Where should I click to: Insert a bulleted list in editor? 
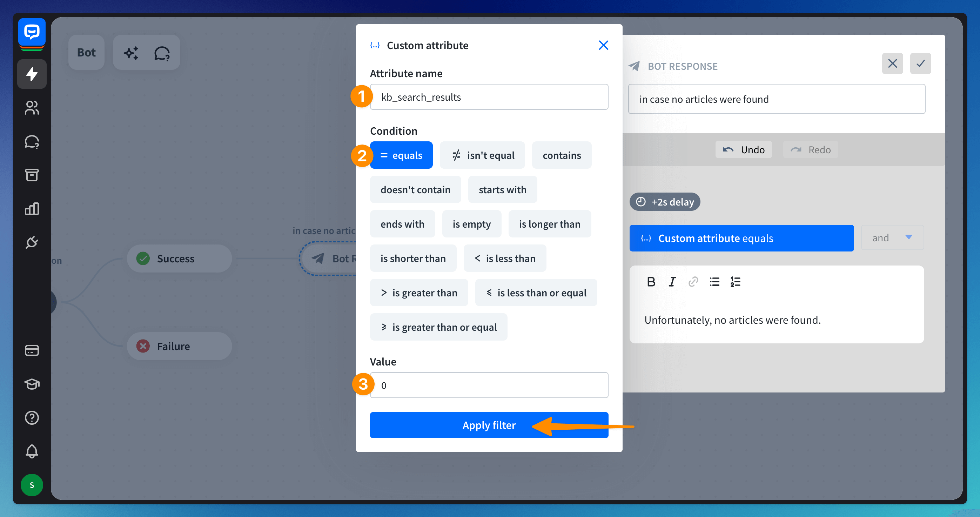[714, 282]
